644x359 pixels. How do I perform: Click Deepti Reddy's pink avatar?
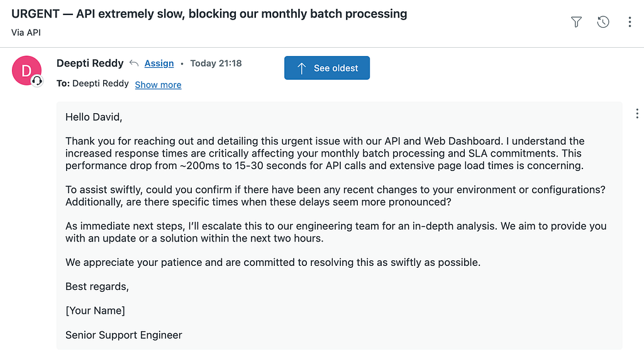pos(26,70)
